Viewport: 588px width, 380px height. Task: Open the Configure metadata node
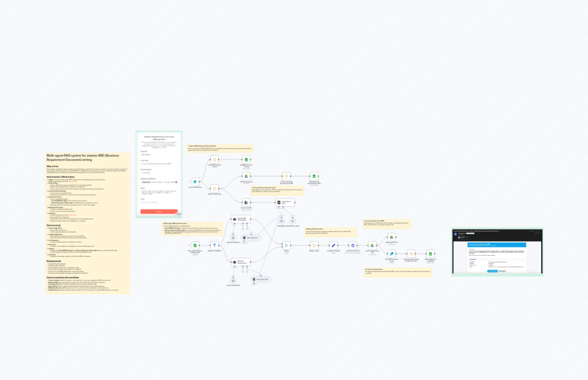(334, 245)
